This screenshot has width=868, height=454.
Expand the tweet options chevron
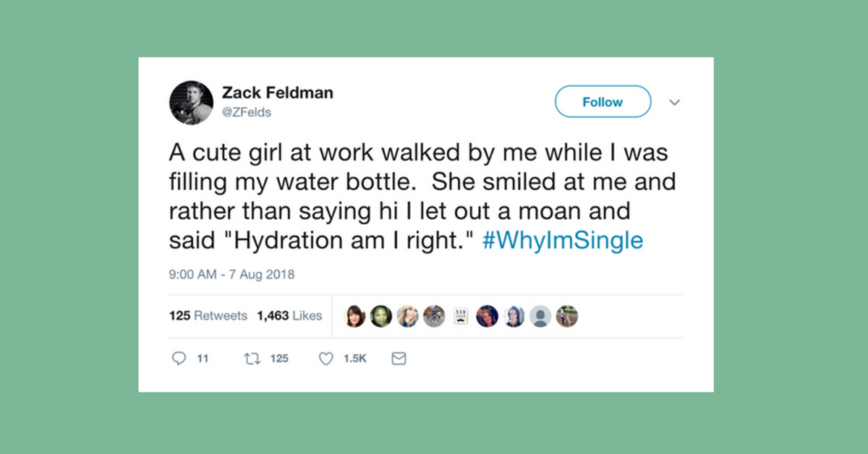tap(674, 102)
